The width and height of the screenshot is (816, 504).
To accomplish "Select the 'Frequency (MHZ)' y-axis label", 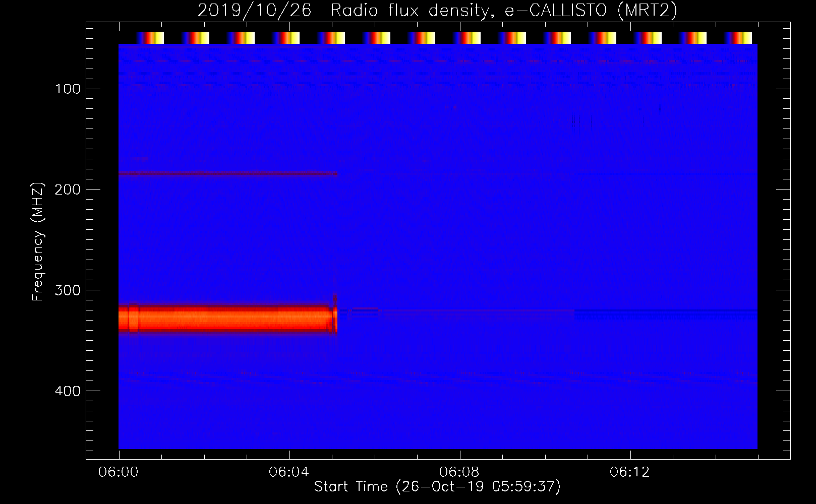I will point(38,241).
